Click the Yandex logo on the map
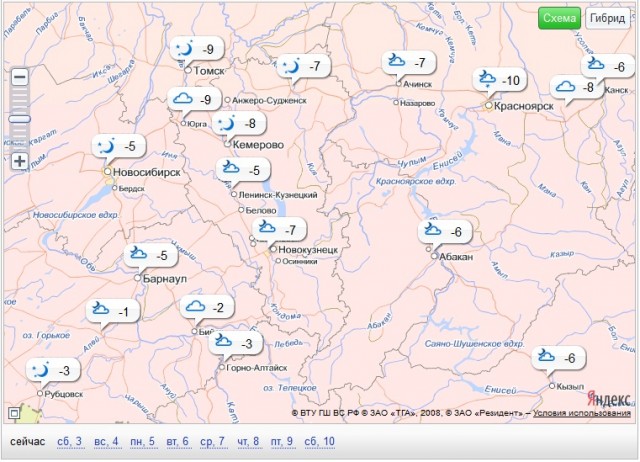Viewport: 640px width, 462px height. (609, 399)
